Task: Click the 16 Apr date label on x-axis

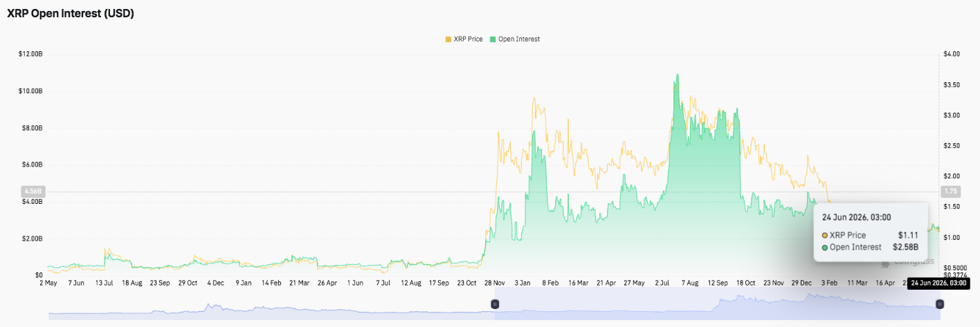Action: point(885,283)
